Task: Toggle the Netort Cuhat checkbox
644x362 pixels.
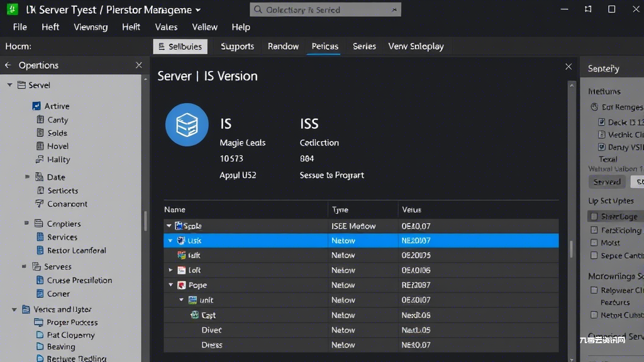Action: [594, 315]
